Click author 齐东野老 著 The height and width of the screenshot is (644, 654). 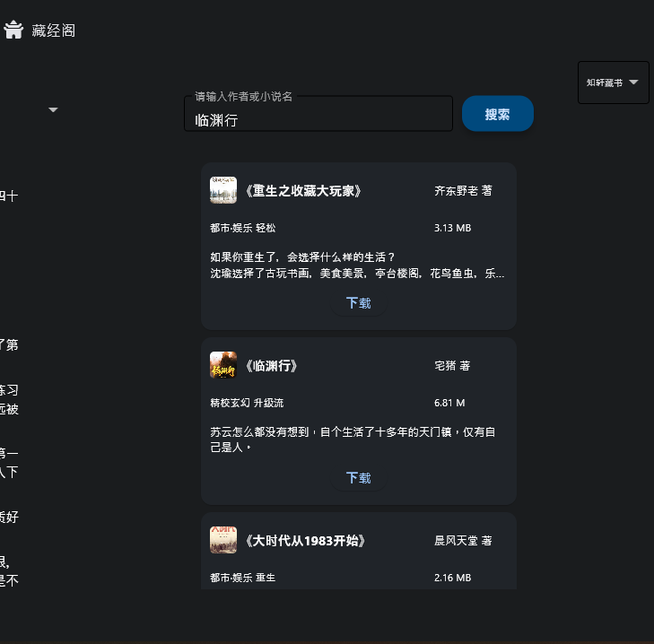pos(463,191)
